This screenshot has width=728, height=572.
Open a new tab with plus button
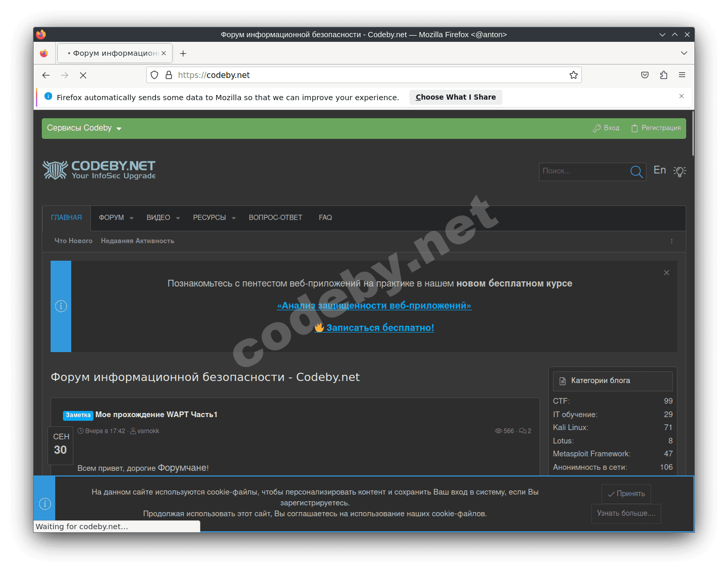[183, 54]
